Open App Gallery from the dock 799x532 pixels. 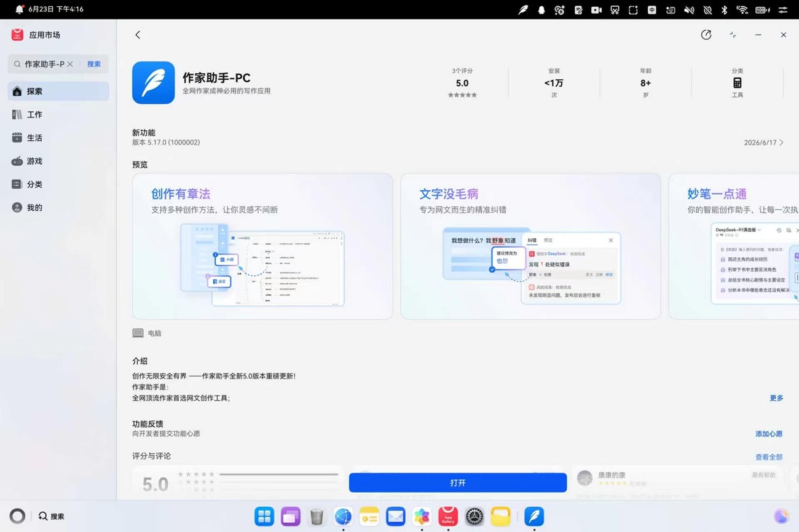click(x=448, y=517)
